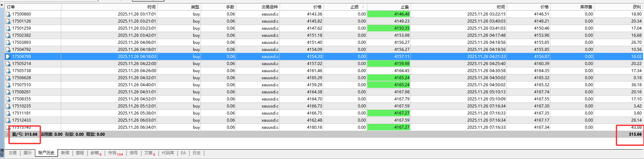Sort by the 库存费 column header
This screenshot has width=644, height=159.
[x=572, y=7]
